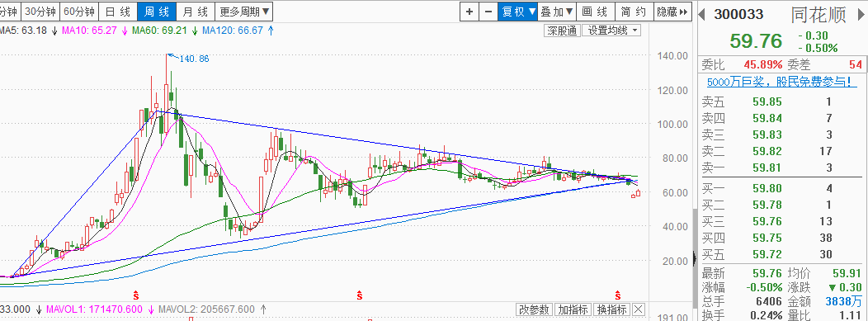Switch to 月线 monthly period tab
This screenshot has height=321, width=868.
tap(196, 11)
